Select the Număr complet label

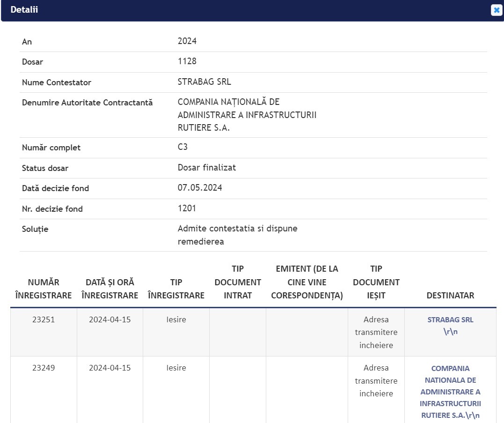(51, 148)
